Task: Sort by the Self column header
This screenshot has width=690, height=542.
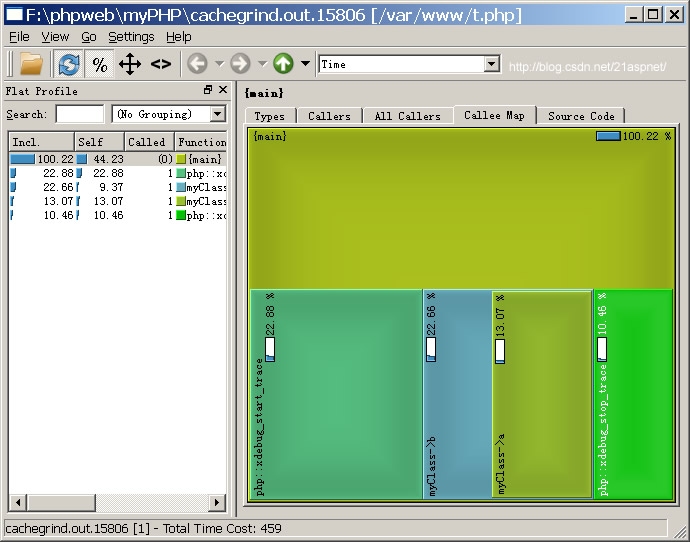Action: point(99,142)
